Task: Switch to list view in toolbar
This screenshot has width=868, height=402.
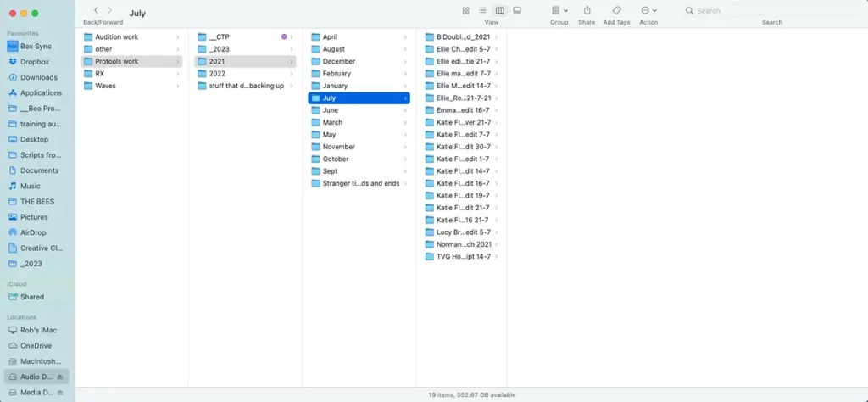Action: pos(482,10)
